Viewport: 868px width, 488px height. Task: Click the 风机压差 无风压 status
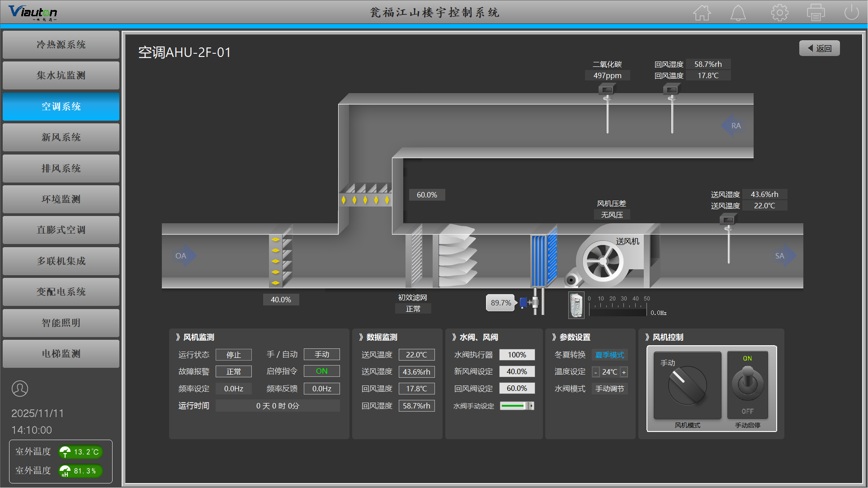(612, 215)
